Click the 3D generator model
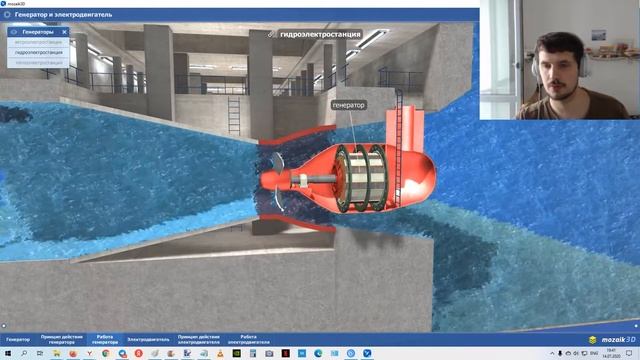This screenshot has height=360, width=640. 361,178
